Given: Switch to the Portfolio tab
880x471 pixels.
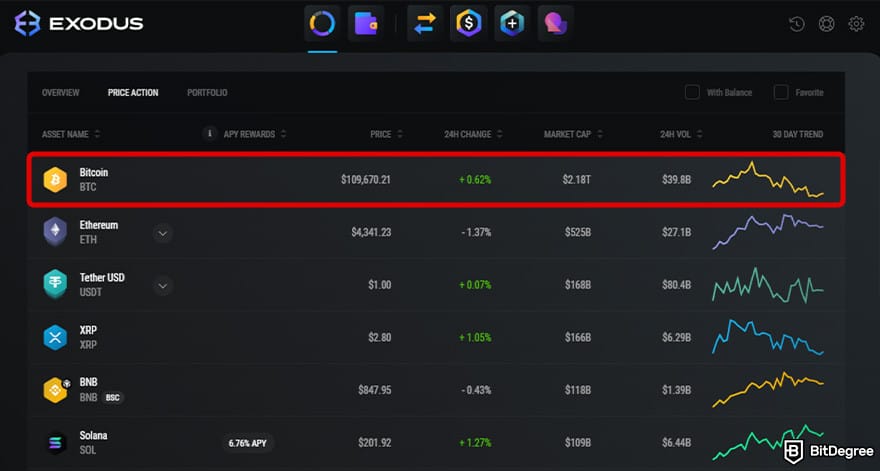Looking at the screenshot, I should tap(207, 93).
